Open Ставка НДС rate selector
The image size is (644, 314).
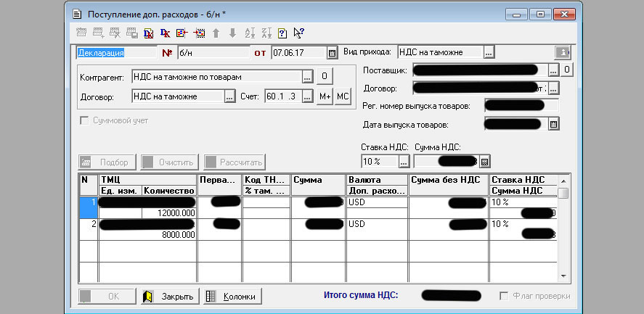(404, 161)
